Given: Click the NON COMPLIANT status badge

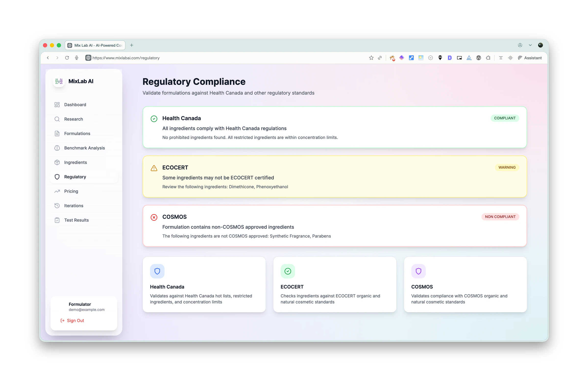Looking at the screenshot, I should coord(500,216).
